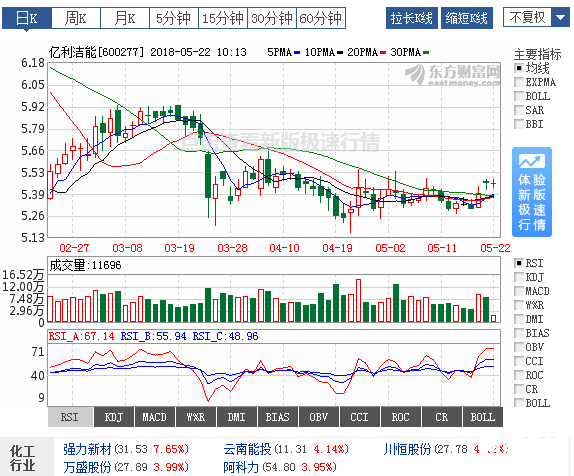
Task: Select the EXPMA main indicator option
Action: click(535, 82)
